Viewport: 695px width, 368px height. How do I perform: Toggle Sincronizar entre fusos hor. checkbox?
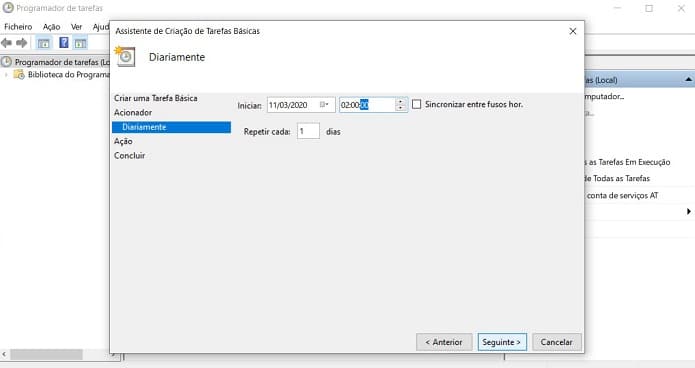417,104
